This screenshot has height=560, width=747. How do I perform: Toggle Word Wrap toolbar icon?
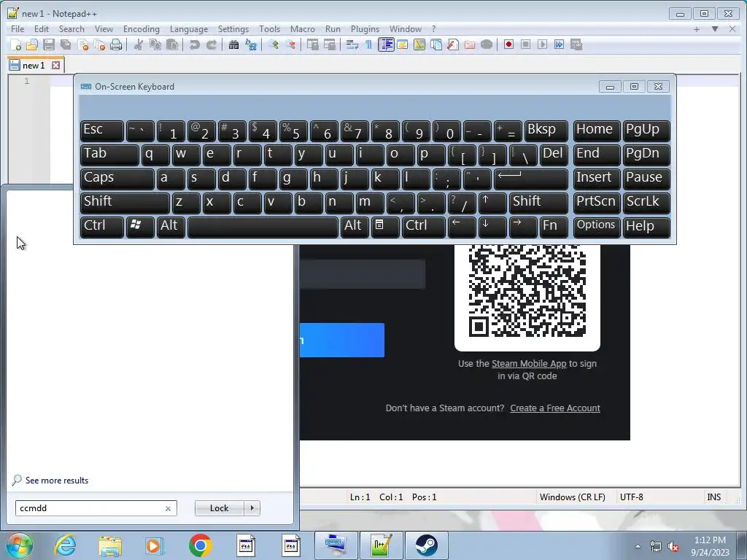point(352,44)
